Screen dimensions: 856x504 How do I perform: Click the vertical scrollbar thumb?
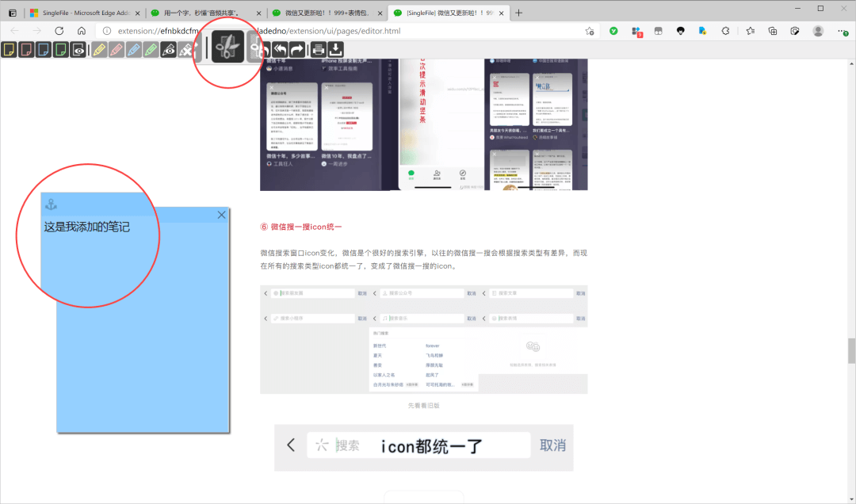[x=851, y=350]
